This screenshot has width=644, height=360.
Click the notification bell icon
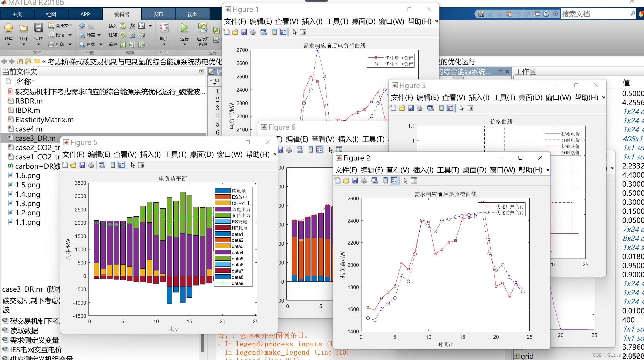pyautogui.click(x=641, y=14)
